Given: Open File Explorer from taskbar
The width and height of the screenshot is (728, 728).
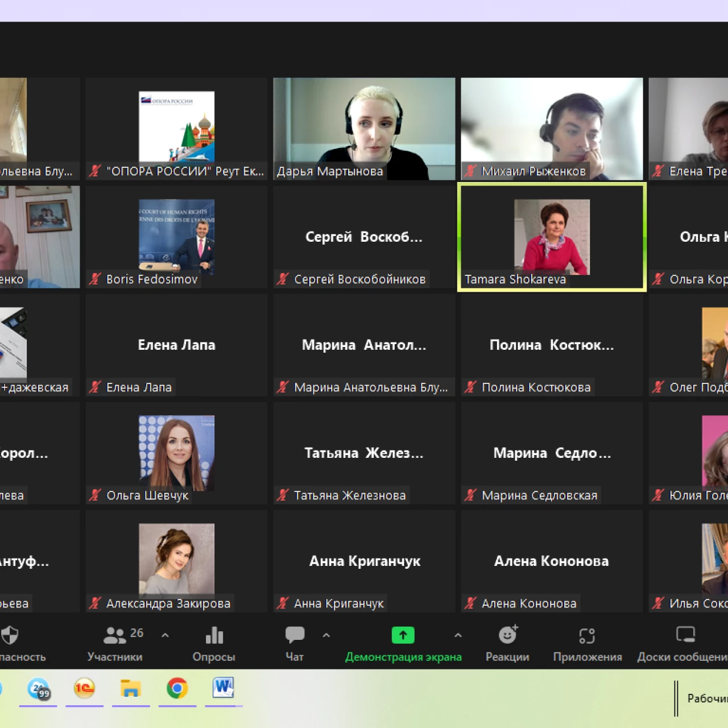Looking at the screenshot, I should point(131,688).
